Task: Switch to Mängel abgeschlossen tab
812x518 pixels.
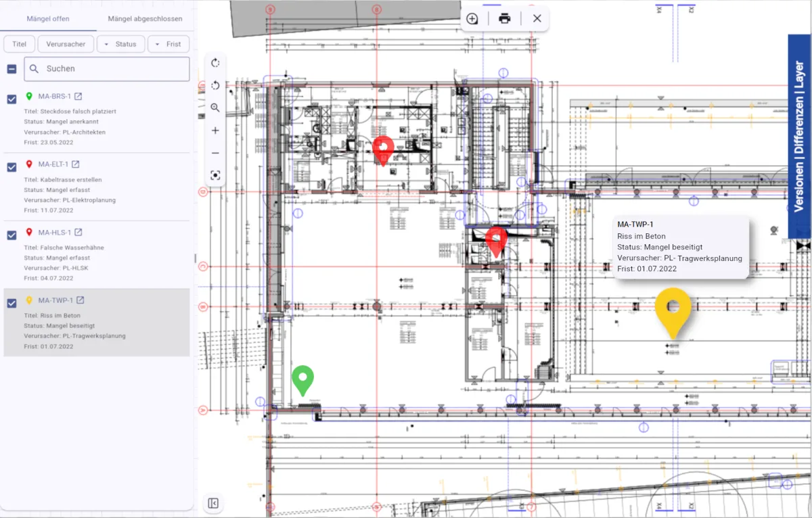Action: click(x=145, y=19)
